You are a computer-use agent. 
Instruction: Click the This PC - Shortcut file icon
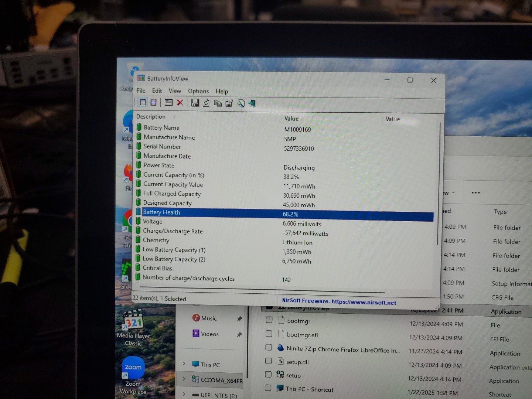pos(280,388)
